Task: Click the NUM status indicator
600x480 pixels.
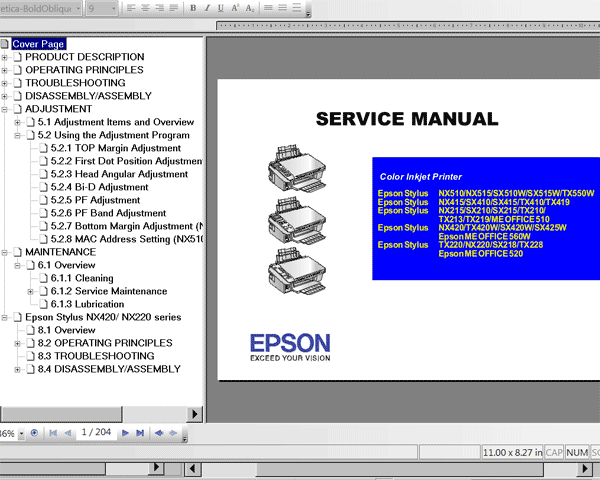Action: click(577, 453)
